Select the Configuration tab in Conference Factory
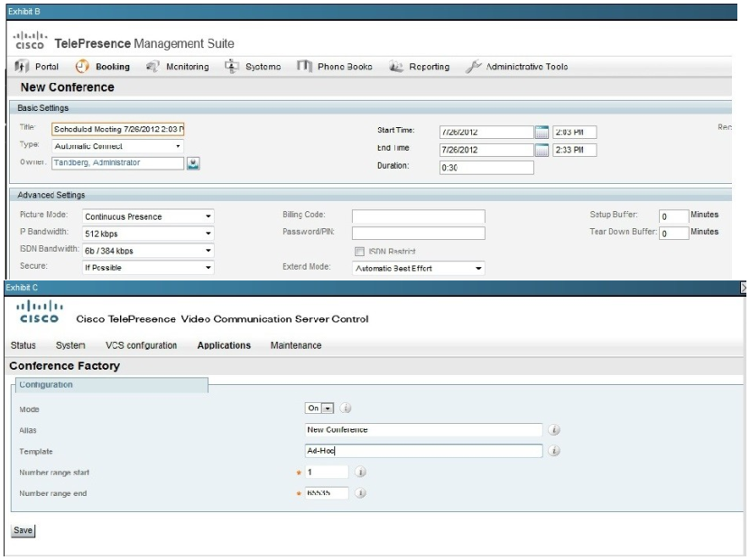Image resolution: width=750 pixels, height=560 pixels. pyautogui.click(x=112, y=385)
